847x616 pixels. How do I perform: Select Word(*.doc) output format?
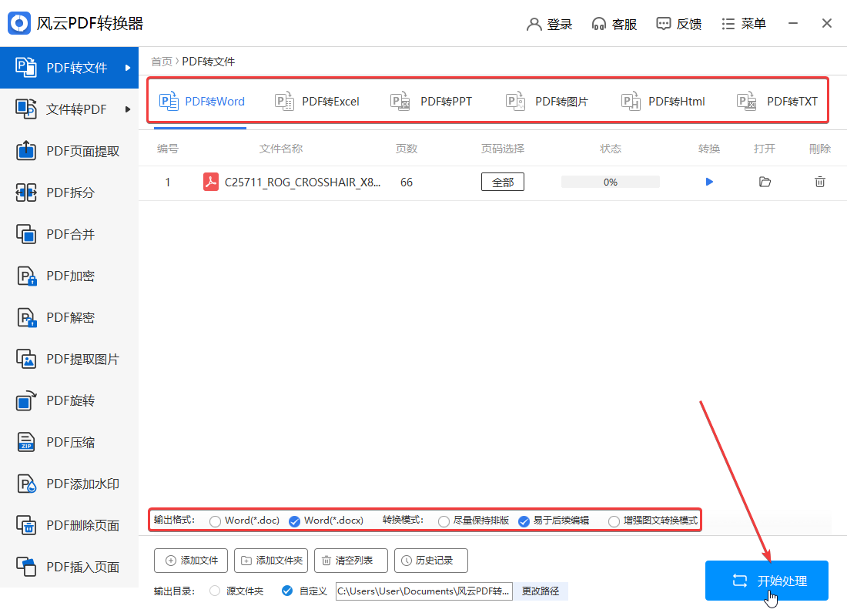pyautogui.click(x=215, y=521)
